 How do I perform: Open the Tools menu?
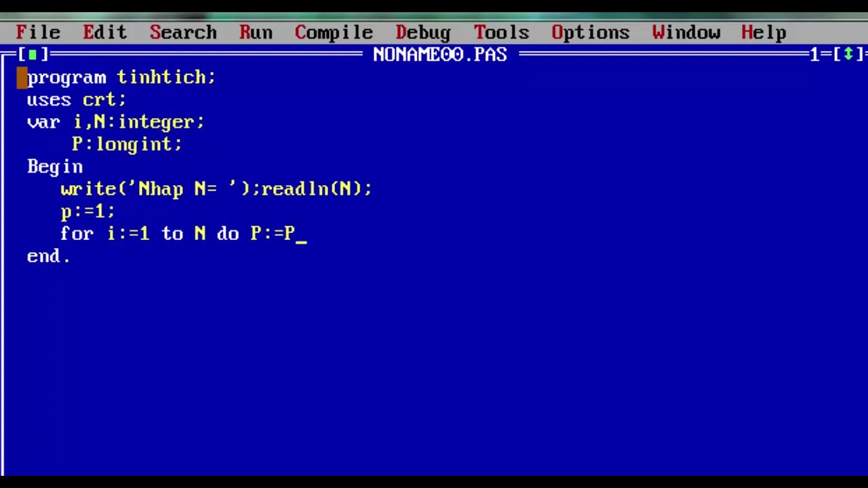tap(501, 32)
